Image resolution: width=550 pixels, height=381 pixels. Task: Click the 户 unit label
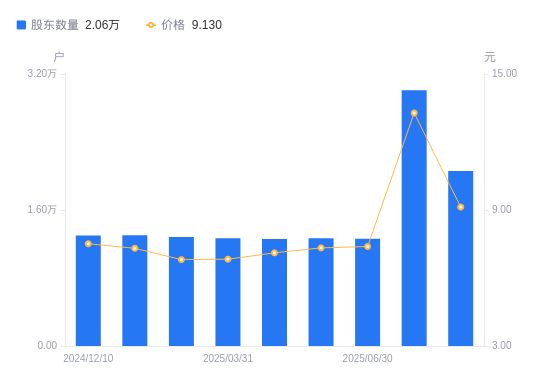point(59,56)
